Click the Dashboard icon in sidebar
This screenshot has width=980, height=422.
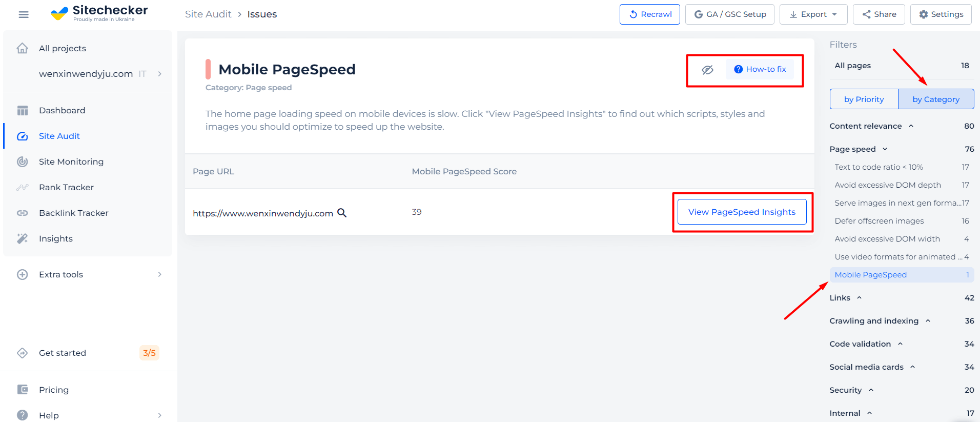pos(23,110)
